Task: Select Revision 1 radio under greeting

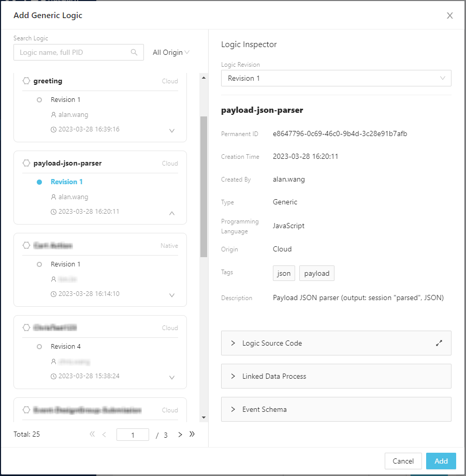Action: coord(39,100)
